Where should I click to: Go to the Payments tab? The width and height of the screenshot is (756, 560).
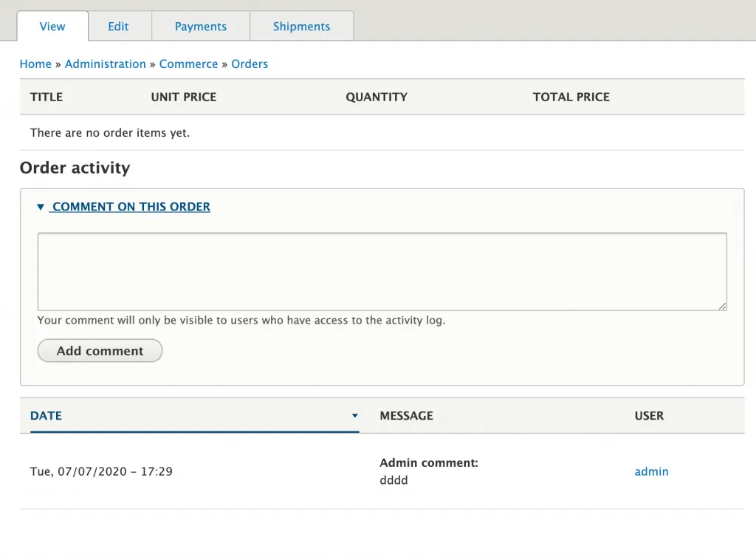[200, 27]
